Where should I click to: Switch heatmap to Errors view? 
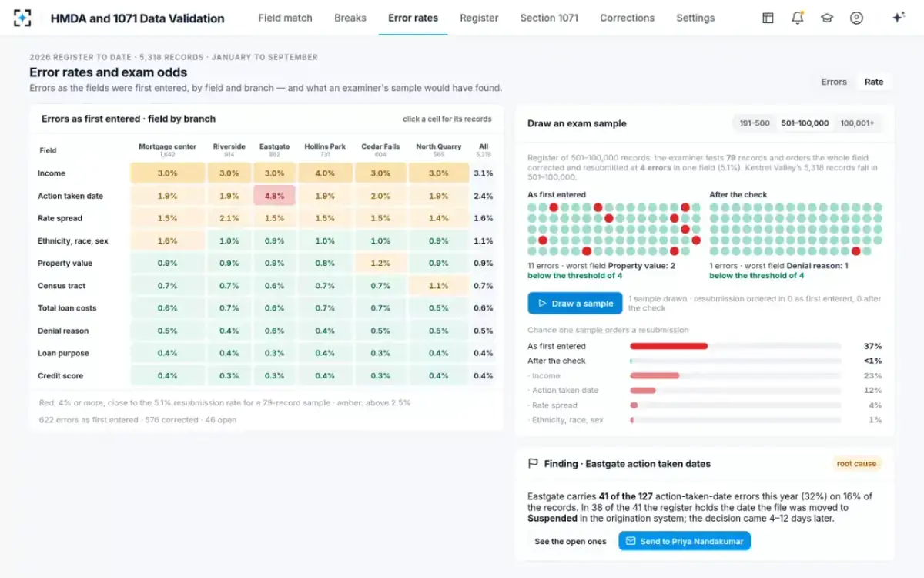[834, 82]
